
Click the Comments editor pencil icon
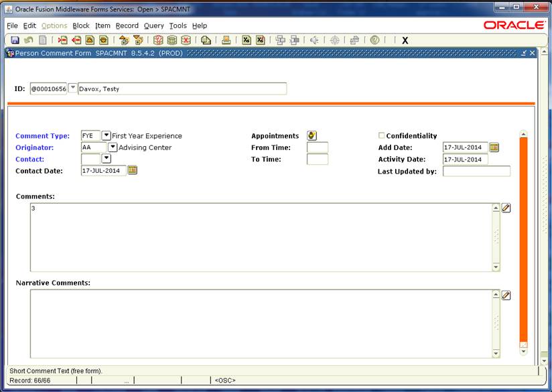click(506, 208)
